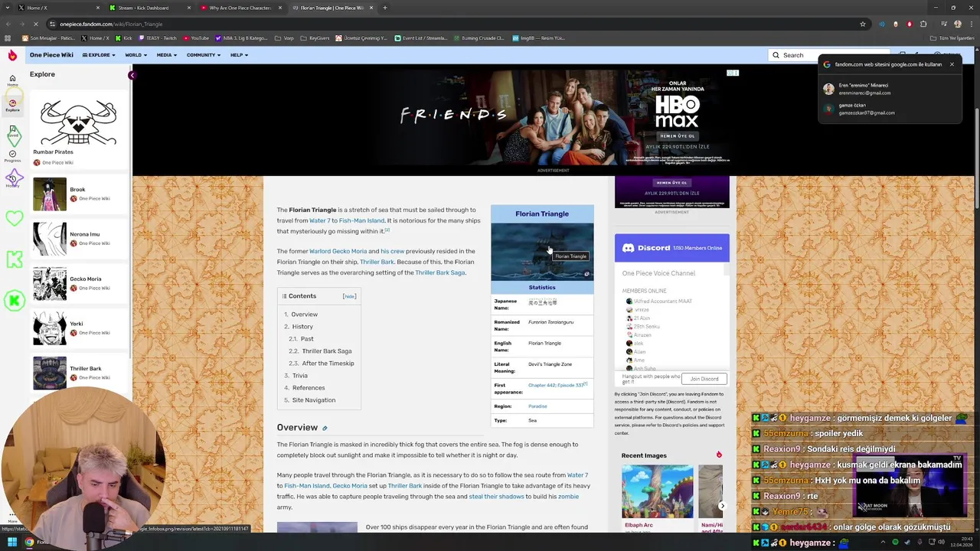
Task: Expand the COMMUNITY menu
Action: [x=204, y=55]
